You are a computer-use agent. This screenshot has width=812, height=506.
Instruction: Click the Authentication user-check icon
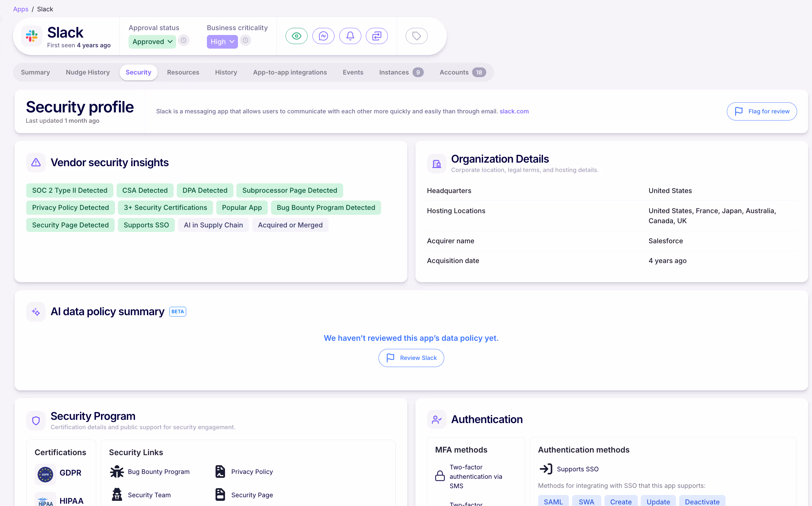pos(436,419)
